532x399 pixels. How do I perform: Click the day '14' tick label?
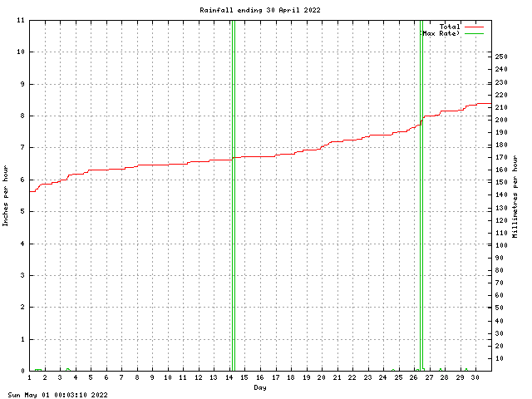(x=229, y=377)
